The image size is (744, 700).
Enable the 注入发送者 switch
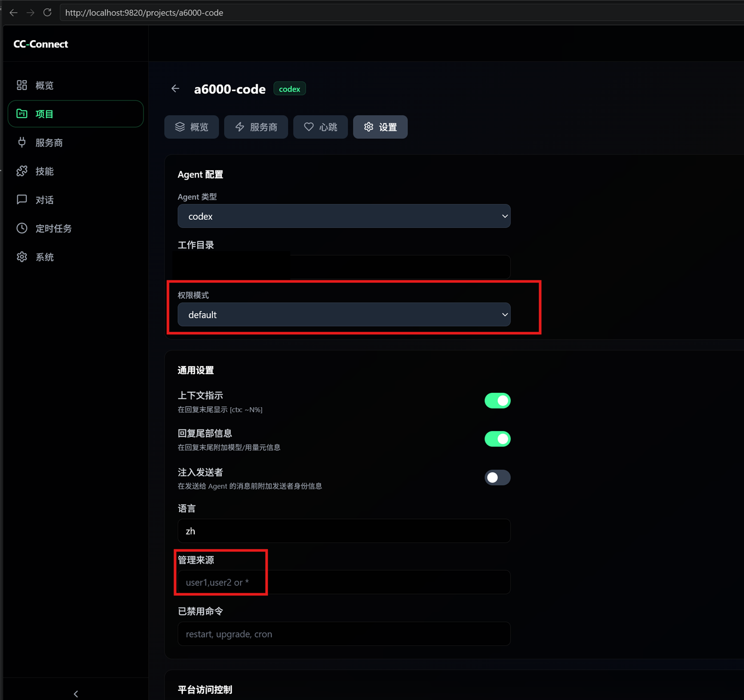[497, 478]
